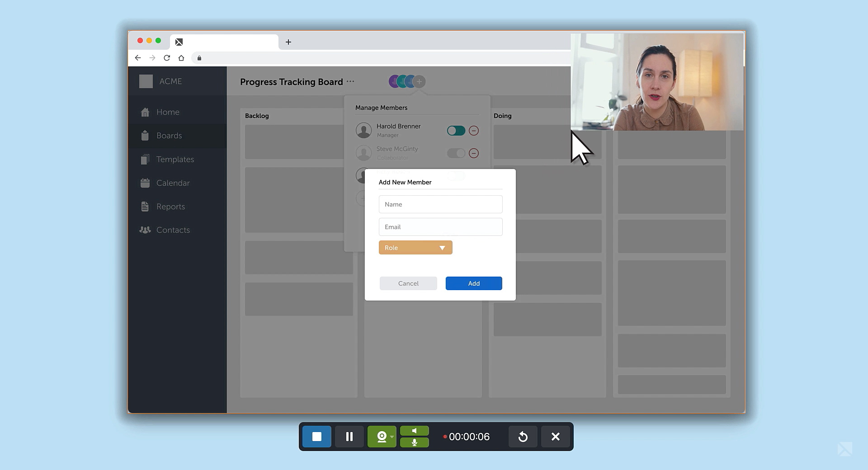Stop the recording with the square button
Screen dimensions: 868x470
click(x=316, y=437)
